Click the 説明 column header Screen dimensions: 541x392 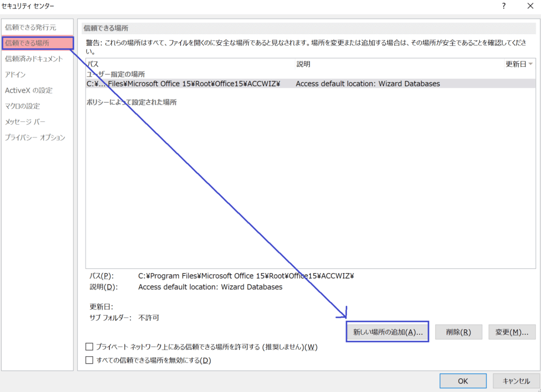point(303,64)
